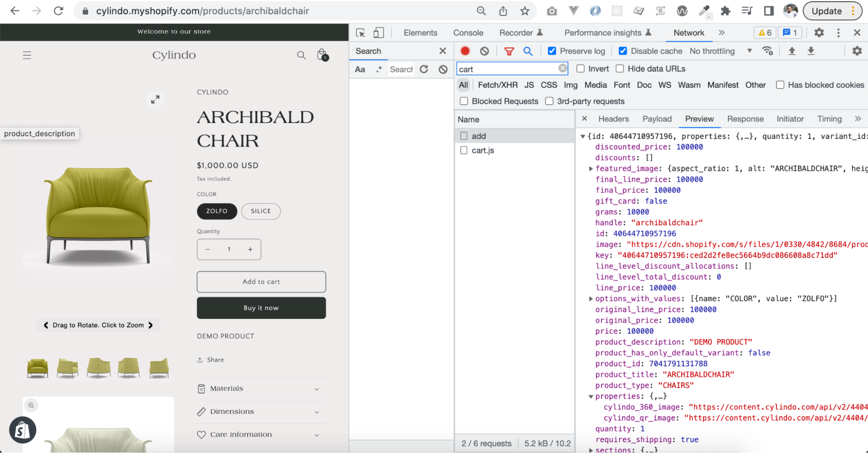The image size is (868, 453).
Task: Open the Headers tab
Action: pos(613,119)
